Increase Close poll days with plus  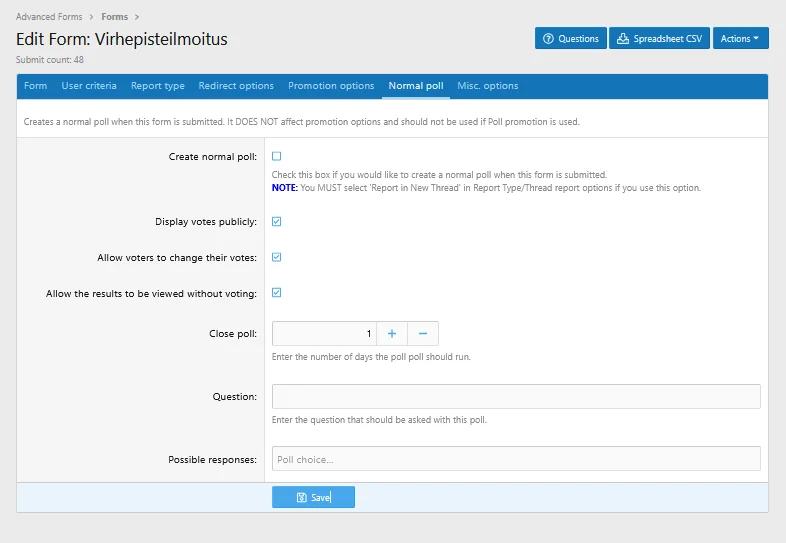click(392, 333)
